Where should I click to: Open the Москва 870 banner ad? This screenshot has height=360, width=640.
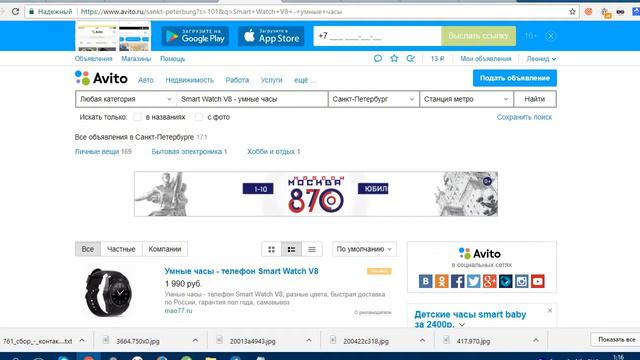click(x=316, y=194)
